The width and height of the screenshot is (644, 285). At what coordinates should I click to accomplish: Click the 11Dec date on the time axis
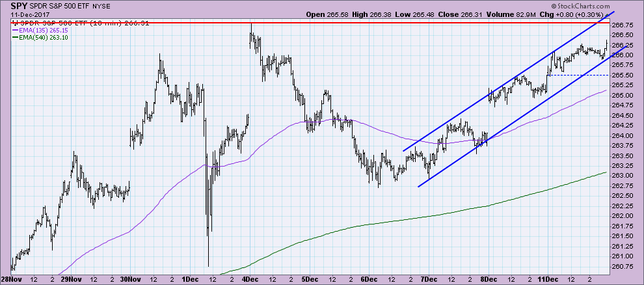pyautogui.click(x=548, y=280)
